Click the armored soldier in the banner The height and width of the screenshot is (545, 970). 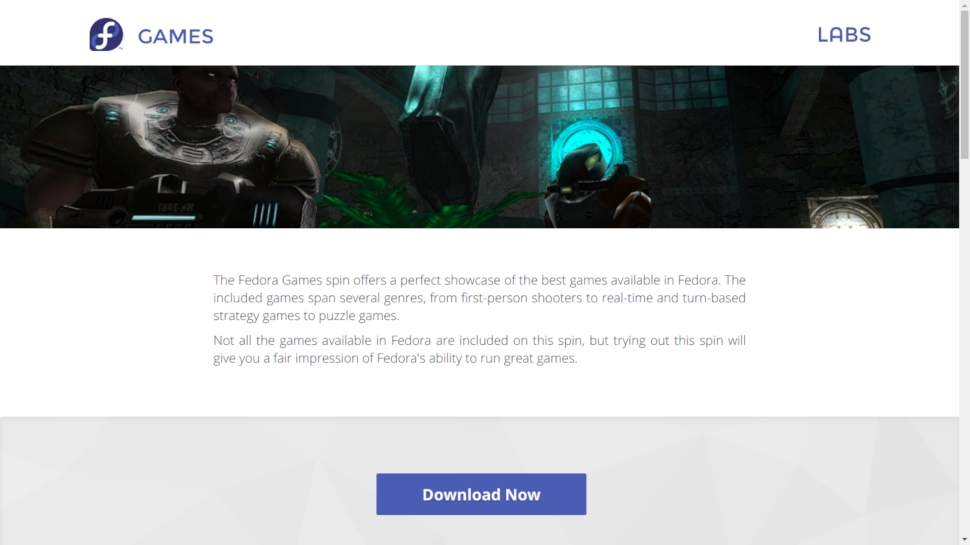167,147
